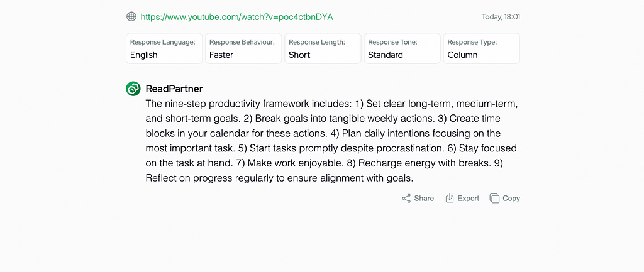This screenshot has height=272, width=644.
Task: Click the Export download icon
Action: 450,198
